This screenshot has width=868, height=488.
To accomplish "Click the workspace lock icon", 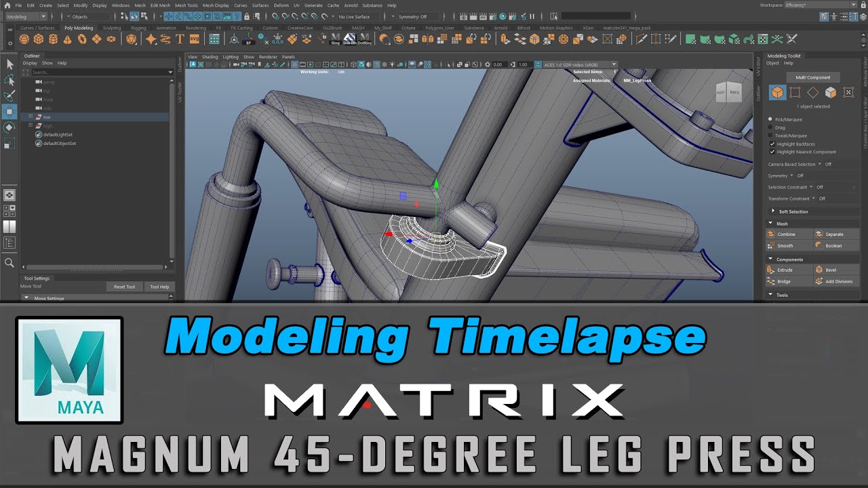I will point(863,5).
